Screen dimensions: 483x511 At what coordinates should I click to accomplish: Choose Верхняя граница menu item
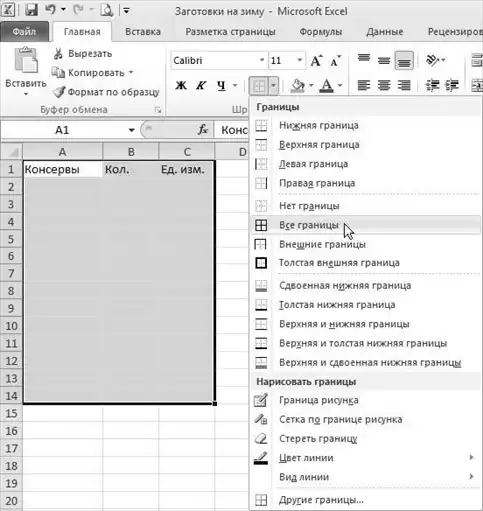pos(365,145)
